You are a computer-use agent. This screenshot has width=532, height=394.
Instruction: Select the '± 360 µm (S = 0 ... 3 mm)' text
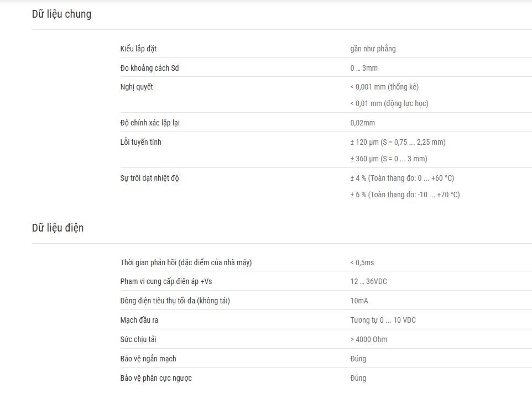coord(389,159)
